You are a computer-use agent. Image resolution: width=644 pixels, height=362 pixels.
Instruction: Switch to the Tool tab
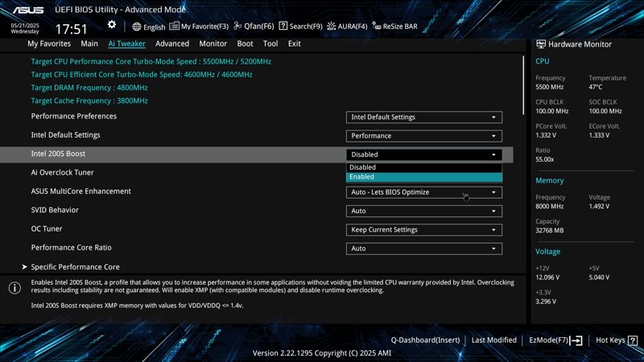point(270,43)
